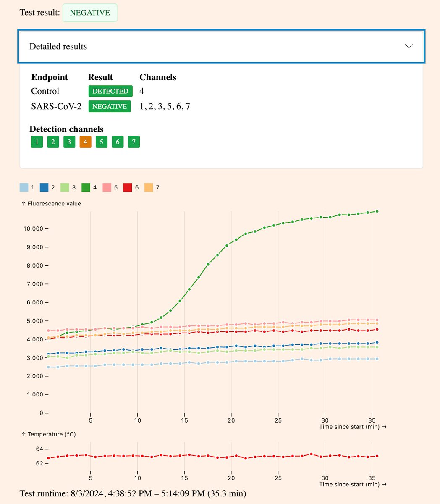Expand the Detailed results chevron arrow
440x504 pixels.
coord(409,46)
